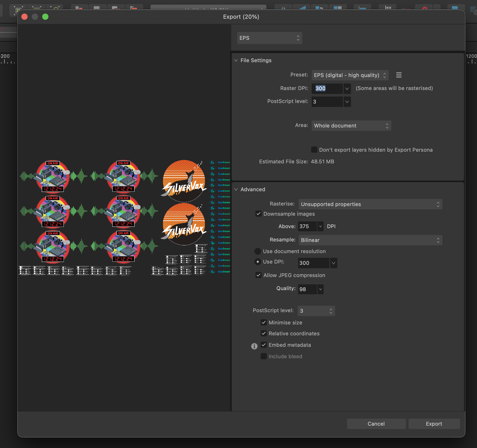Open the Rasterise dropdown set to Unsupported properties
477x448 pixels.
tap(370, 204)
